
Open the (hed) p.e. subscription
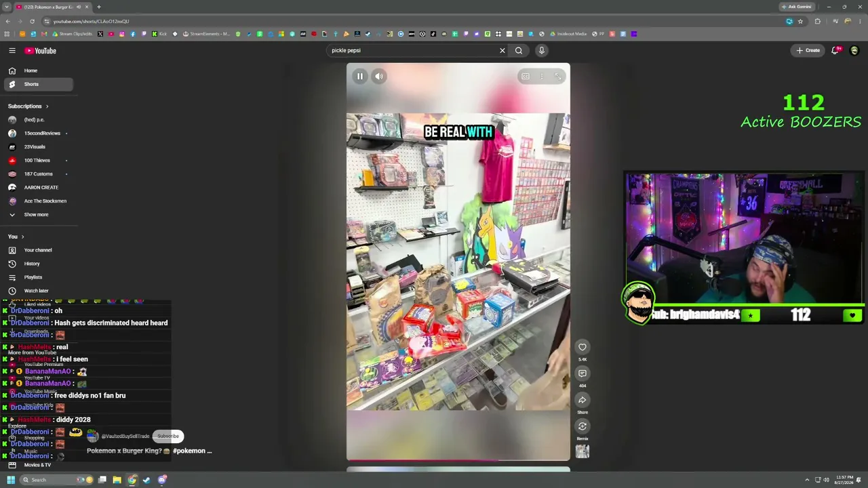tap(37, 120)
